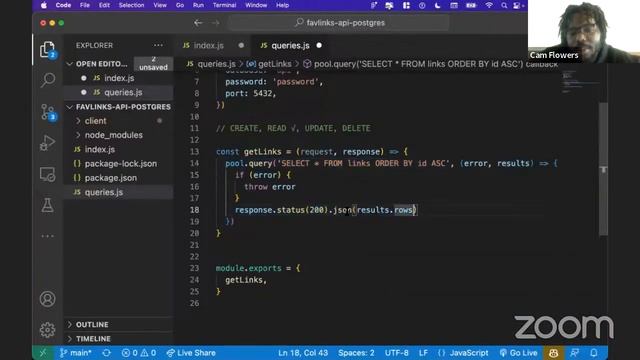Open package-lock.json in the file tree

coord(118,164)
